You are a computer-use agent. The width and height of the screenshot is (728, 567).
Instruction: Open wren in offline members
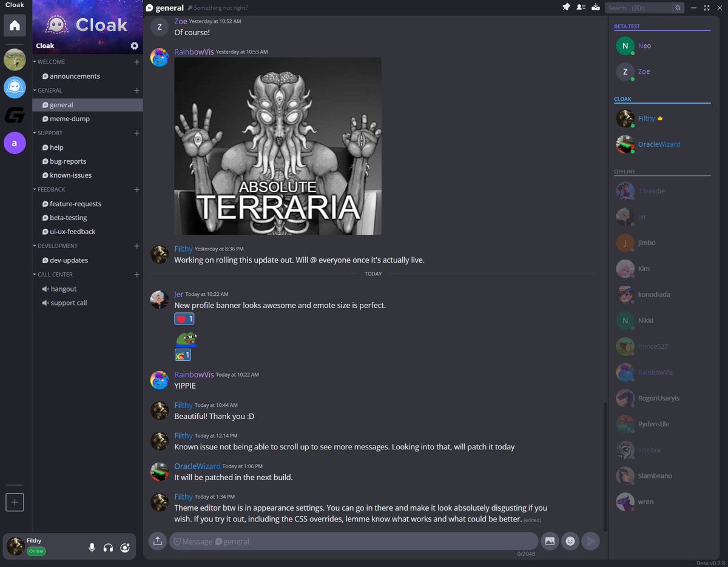(663, 502)
